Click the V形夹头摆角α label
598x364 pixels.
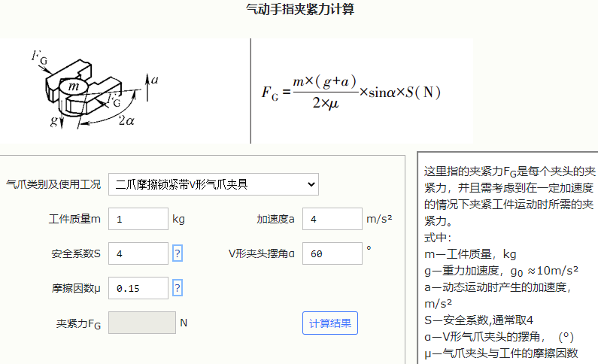(x=262, y=253)
